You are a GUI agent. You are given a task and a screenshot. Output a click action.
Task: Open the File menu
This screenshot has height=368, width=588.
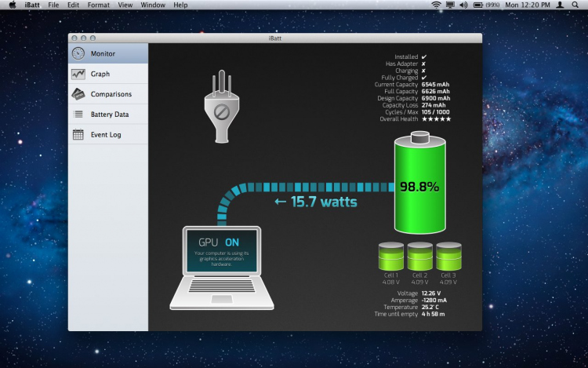coord(53,5)
